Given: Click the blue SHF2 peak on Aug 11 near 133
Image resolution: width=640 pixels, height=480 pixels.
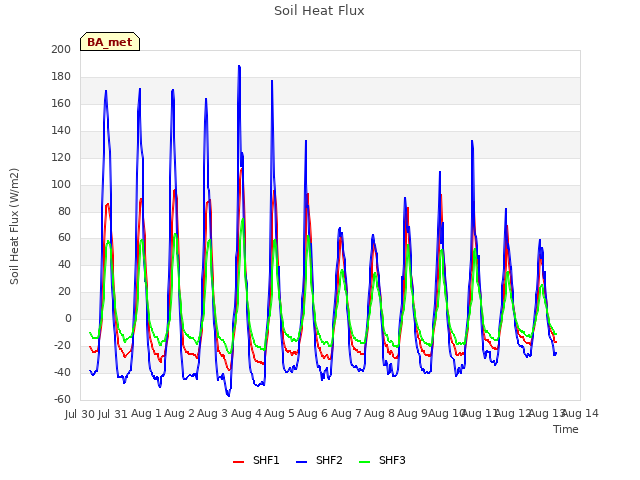Looking at the screenshot, I should click(472, 141).
